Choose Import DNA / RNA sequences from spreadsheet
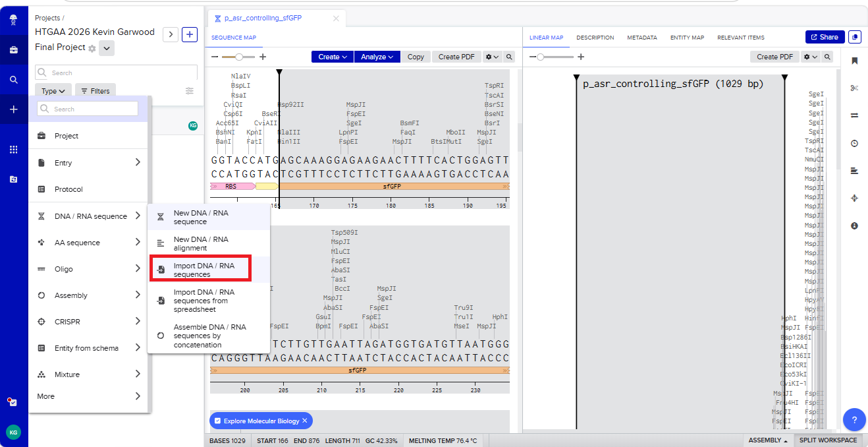Screen dimensions: 868x447 209,301
